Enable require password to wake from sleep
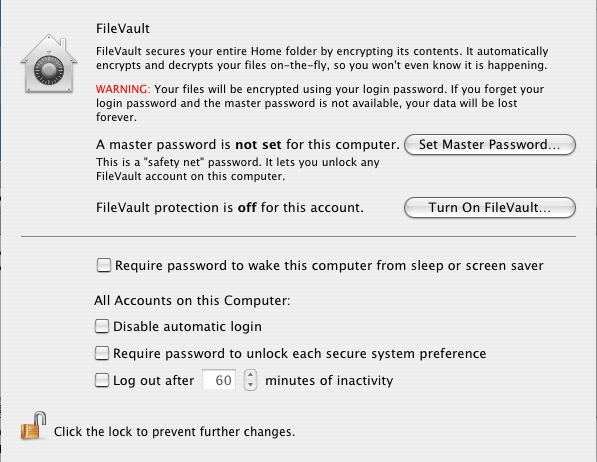The image size is (597, 462). (104, 265)
